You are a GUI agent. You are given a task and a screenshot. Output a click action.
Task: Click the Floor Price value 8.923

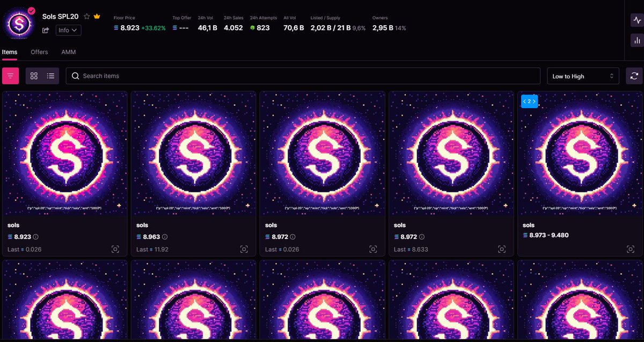pos(129,28)
